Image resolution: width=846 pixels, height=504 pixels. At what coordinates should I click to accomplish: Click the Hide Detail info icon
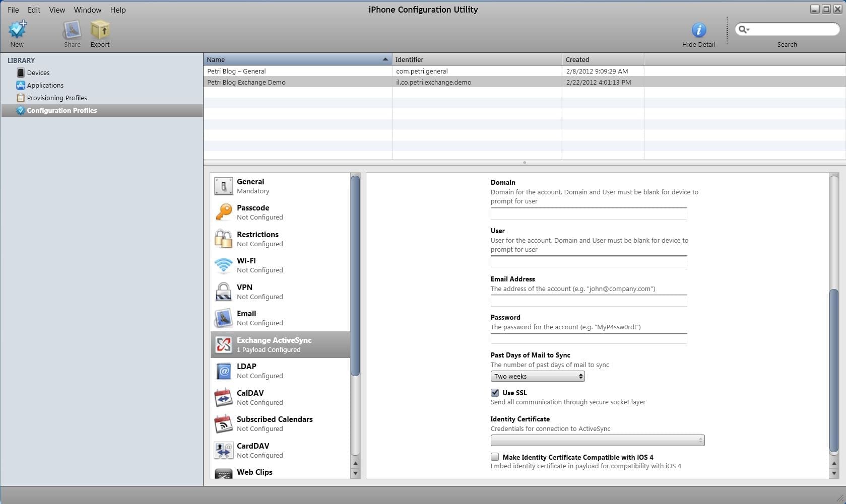pyautogui.click(x=699, y=30)
